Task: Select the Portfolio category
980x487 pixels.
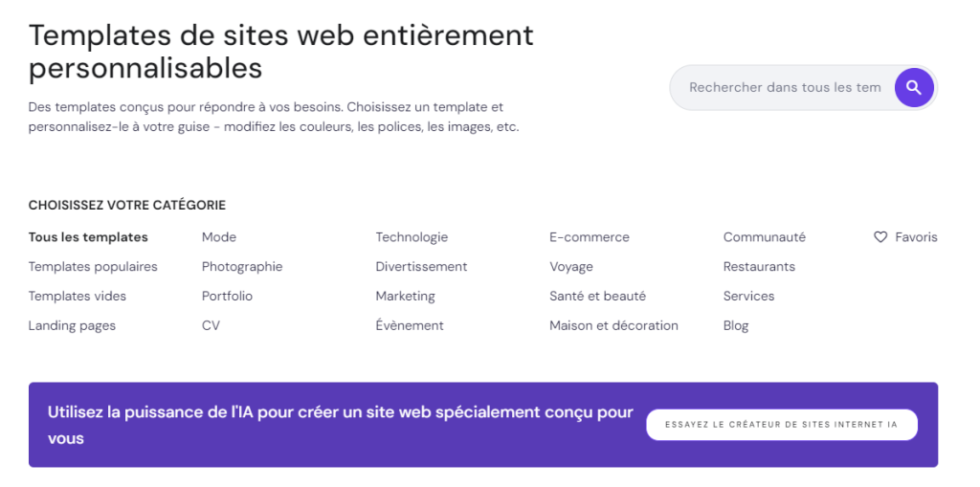Action: (227, 297)
